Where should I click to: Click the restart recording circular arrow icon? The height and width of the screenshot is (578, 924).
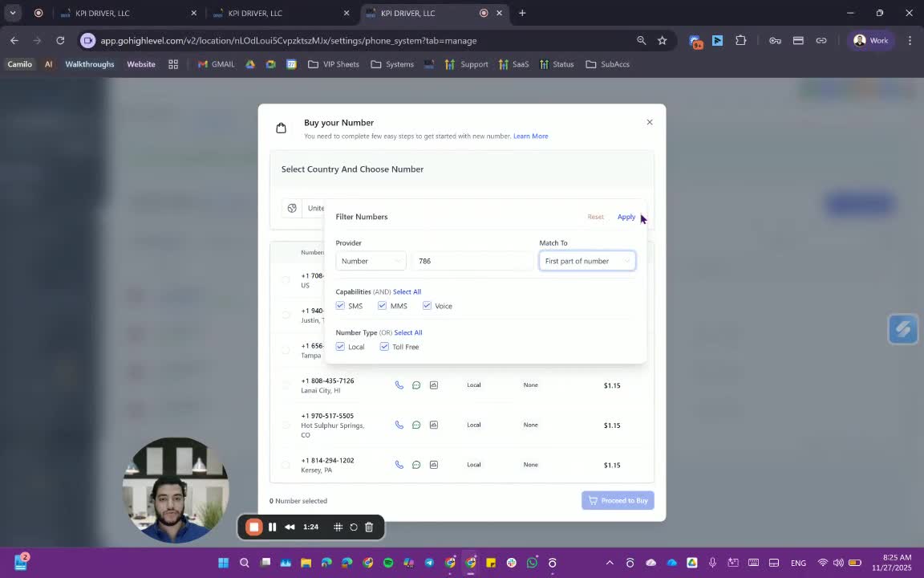[x=354, y=527]
